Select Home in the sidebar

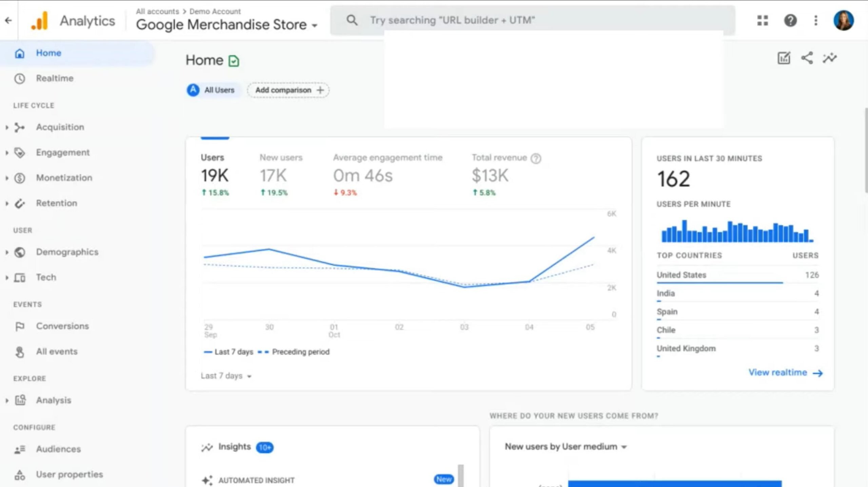(x=77, y=53)
